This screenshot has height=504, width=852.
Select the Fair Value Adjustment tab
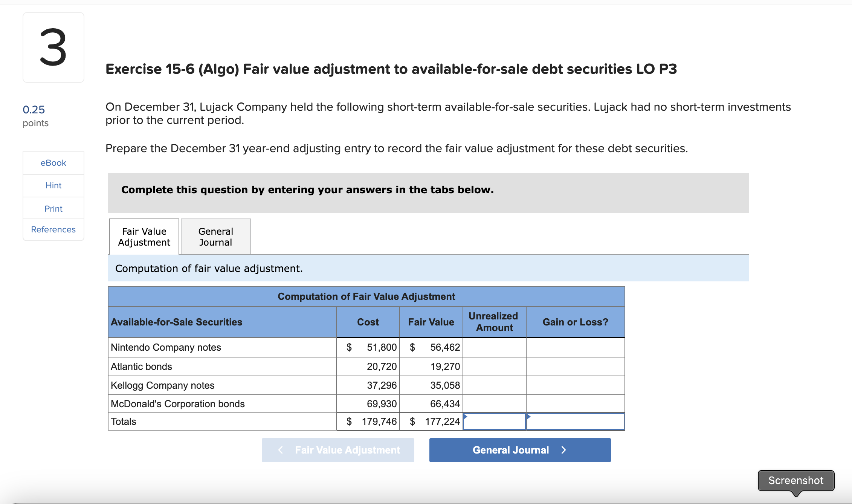point(144,237)
